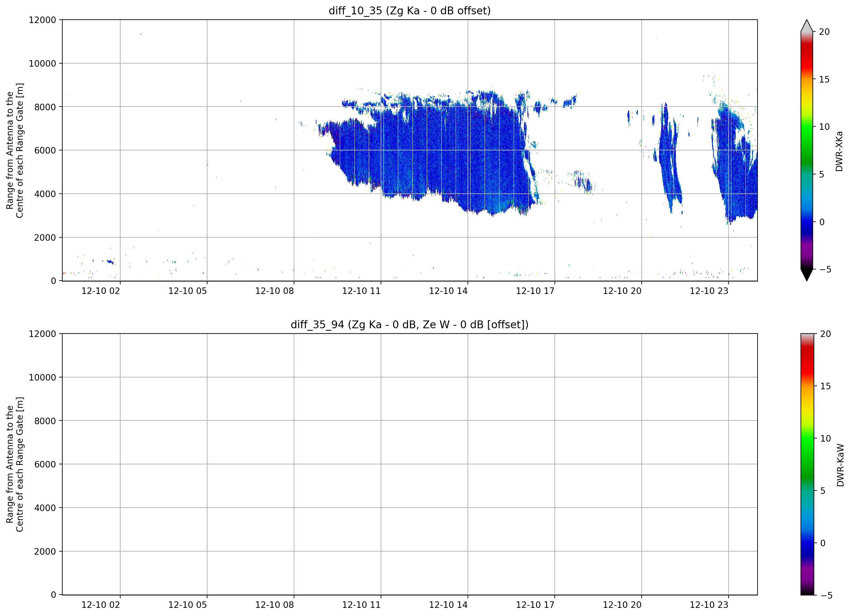Click '12-10 02' under the diff_10_35 plot

[101, 291]
